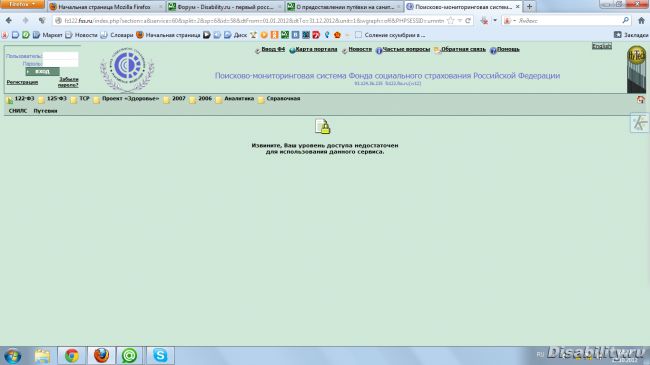
Task: Open the Закладки bookmarks menu
Action: [631, 35]
